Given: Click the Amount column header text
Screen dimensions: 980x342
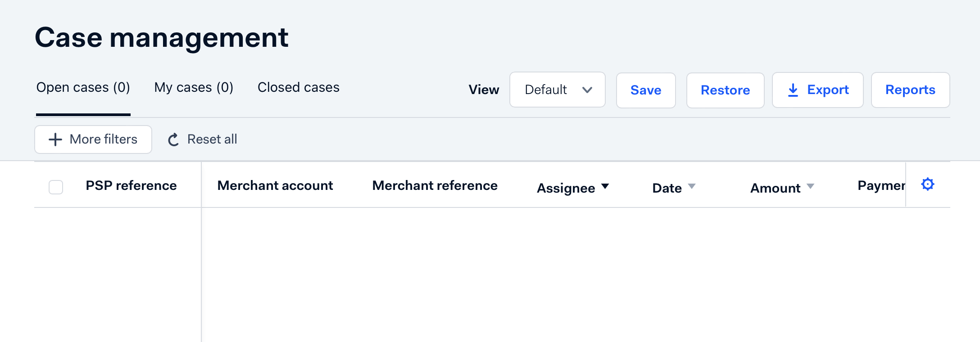Looking at the screenshot, I should (x=776, y=188).
